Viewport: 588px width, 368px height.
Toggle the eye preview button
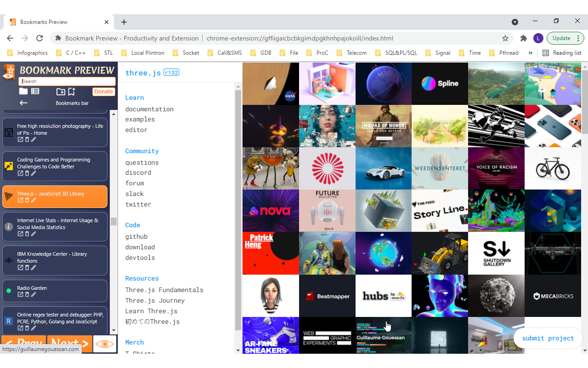pyautogui.click(x=105, y=344)
